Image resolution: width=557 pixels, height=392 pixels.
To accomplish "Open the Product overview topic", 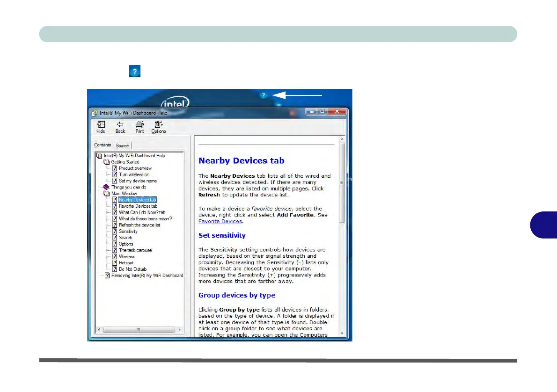I will 135,168.
